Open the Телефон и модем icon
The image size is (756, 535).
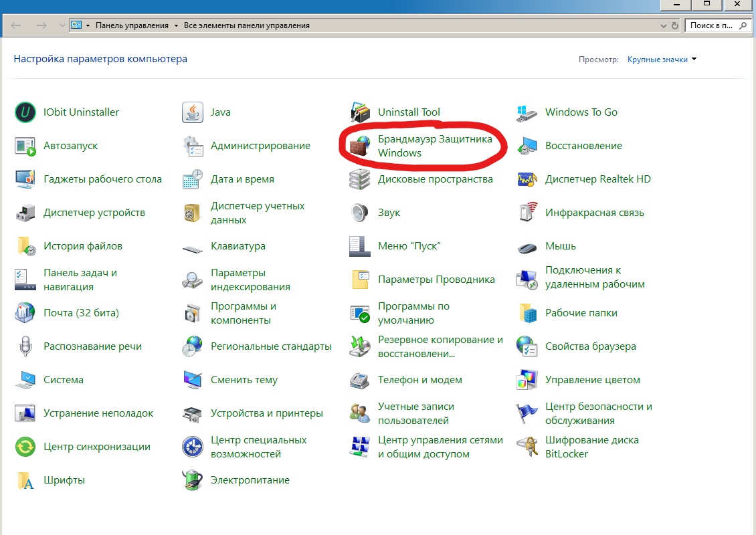pos(360,380)
